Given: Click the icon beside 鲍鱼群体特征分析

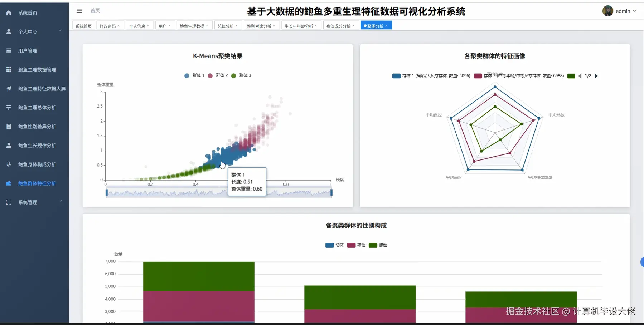Looking at the screenshot, I should 9,183.
